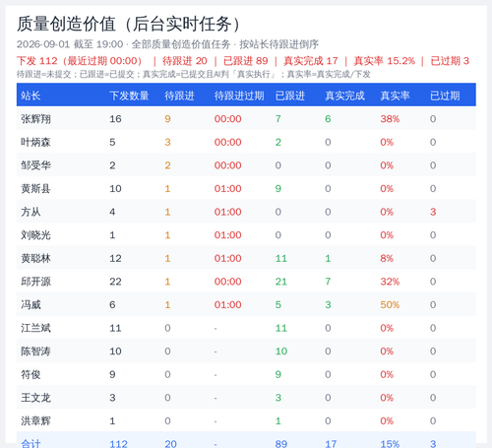This screenshot has height=448, width=492.
Task: Click 邱开源's 真实完成 value 7
Action: [328, 282]
